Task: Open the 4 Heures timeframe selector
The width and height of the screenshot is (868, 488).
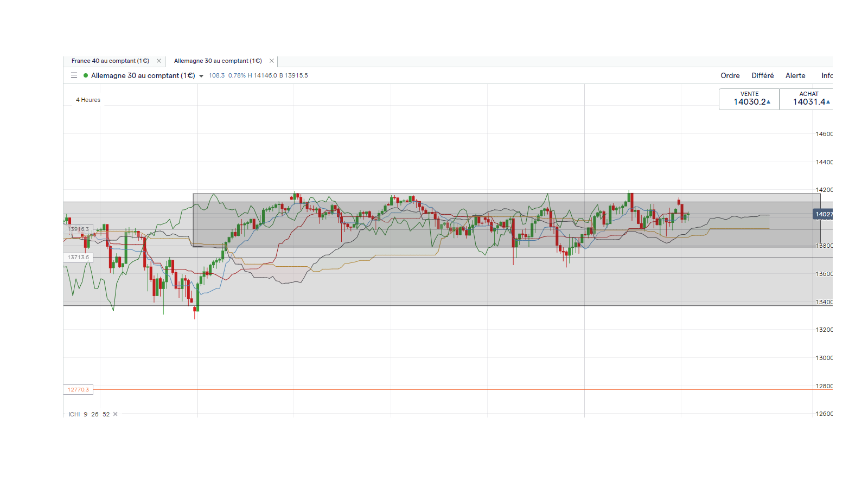Action: click(x=88, y=100)
